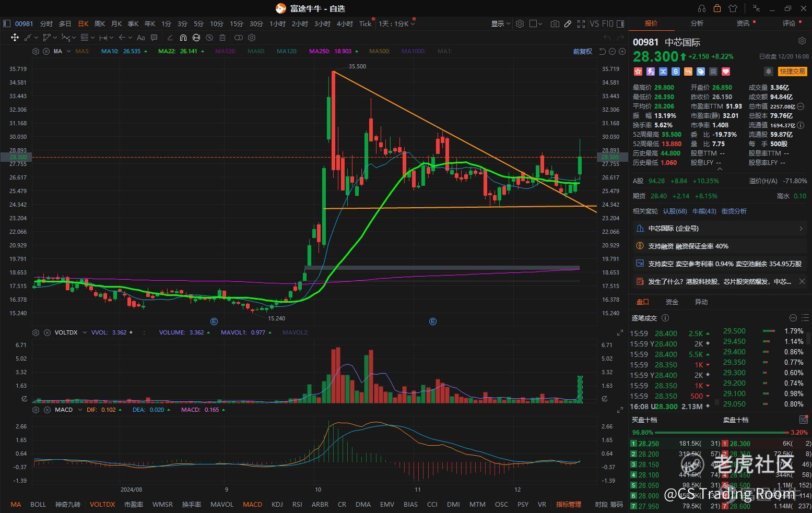Open trend line tool dropdown arrow
The width and height of the screenshot is (812, 513).
point(37,38)
